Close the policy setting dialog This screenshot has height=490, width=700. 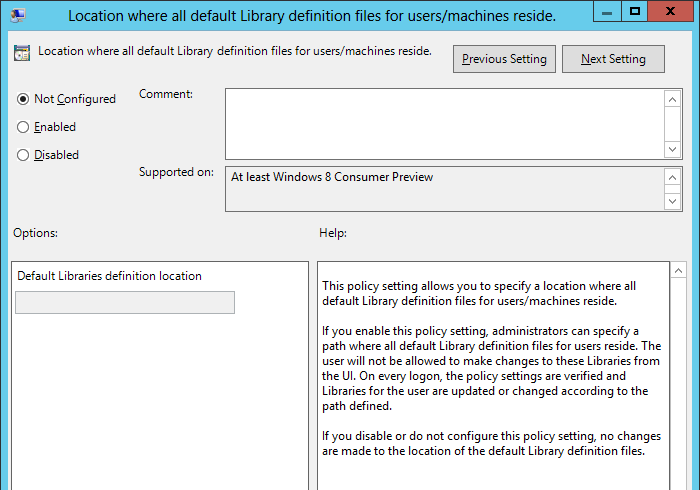click(x=672, y=12)
